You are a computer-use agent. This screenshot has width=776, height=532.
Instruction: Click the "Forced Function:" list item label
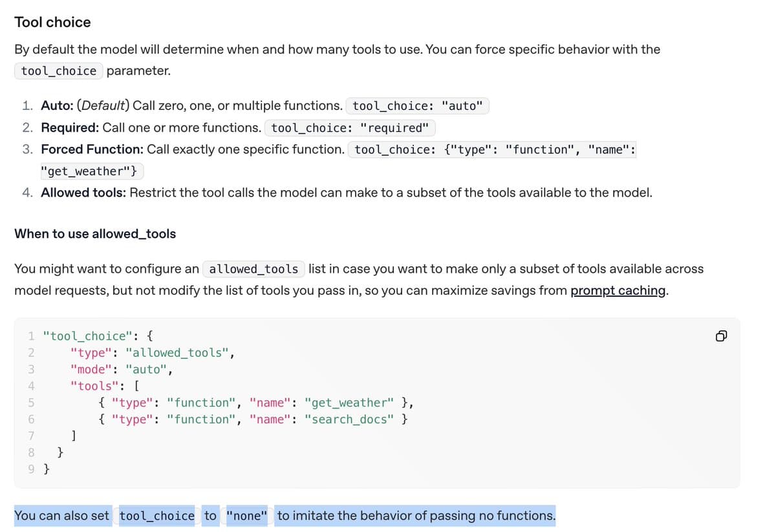92,149
